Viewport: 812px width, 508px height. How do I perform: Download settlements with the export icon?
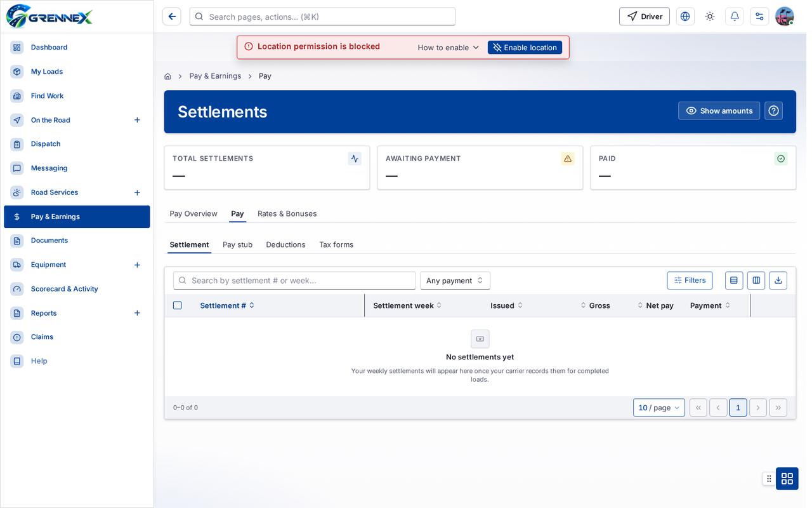pos(778,280)
